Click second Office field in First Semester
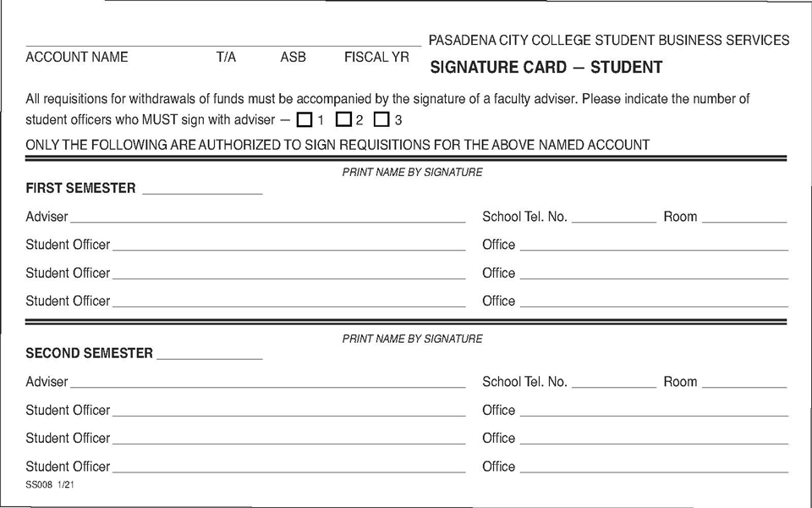812x508 pixels. tap(653, 272)
